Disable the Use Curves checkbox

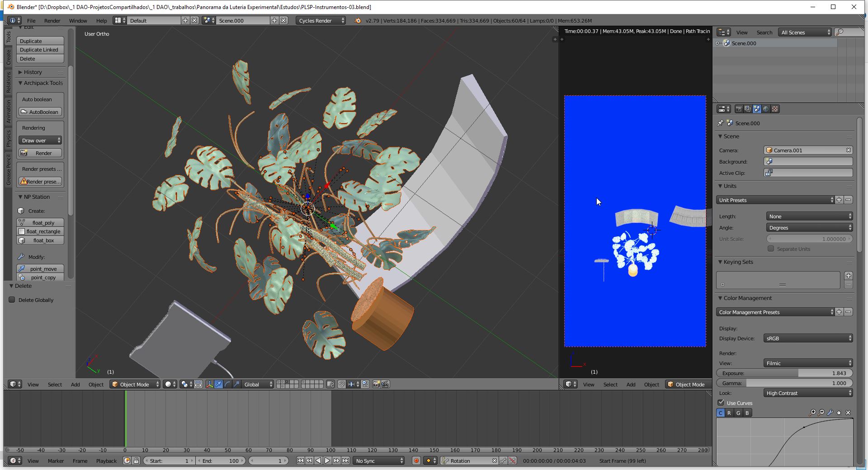pos(721,403)
